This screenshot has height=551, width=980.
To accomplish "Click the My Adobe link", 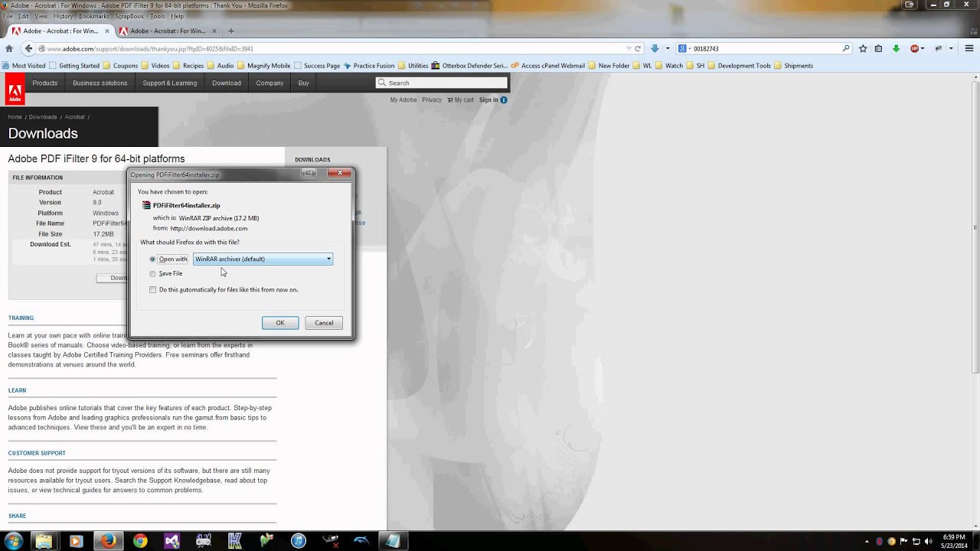I will (x=403, y=99).
